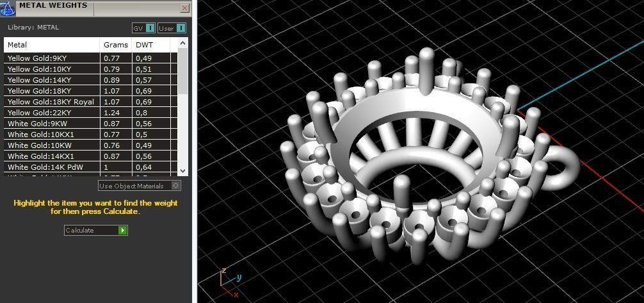Select the Yellow Gold:18KY row
This screenshot has height=303, width=644.
point(91,90)
